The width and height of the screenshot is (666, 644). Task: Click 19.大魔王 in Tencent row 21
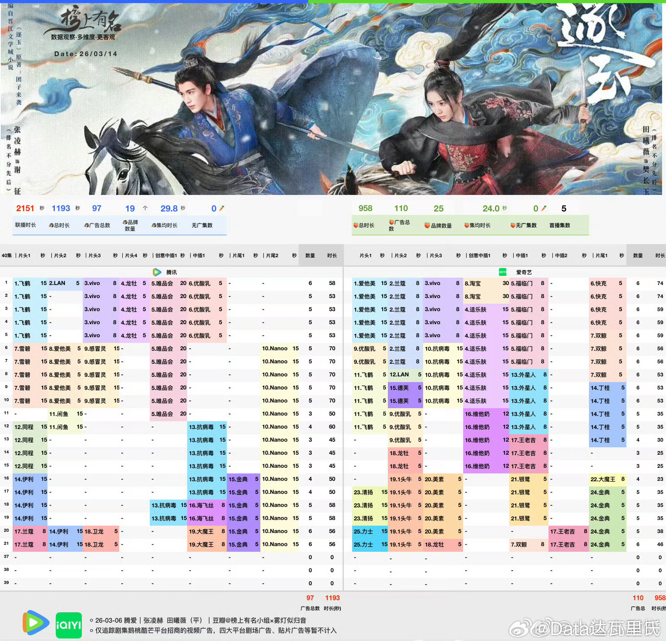[x=201, y=544]
